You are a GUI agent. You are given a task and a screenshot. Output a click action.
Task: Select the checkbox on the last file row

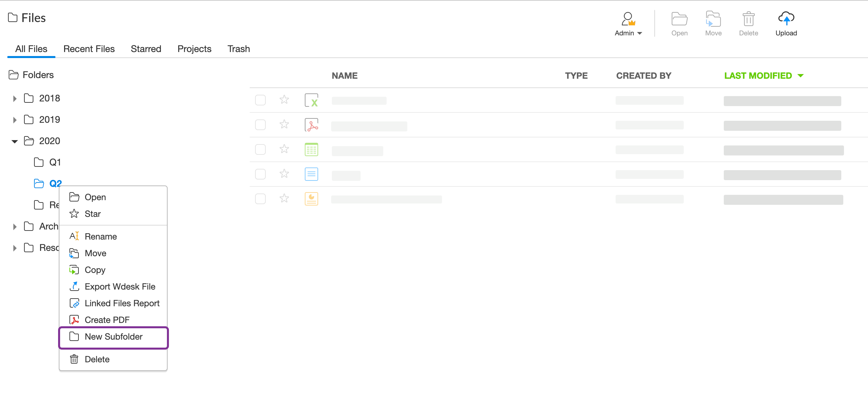(x=260, y=198)
